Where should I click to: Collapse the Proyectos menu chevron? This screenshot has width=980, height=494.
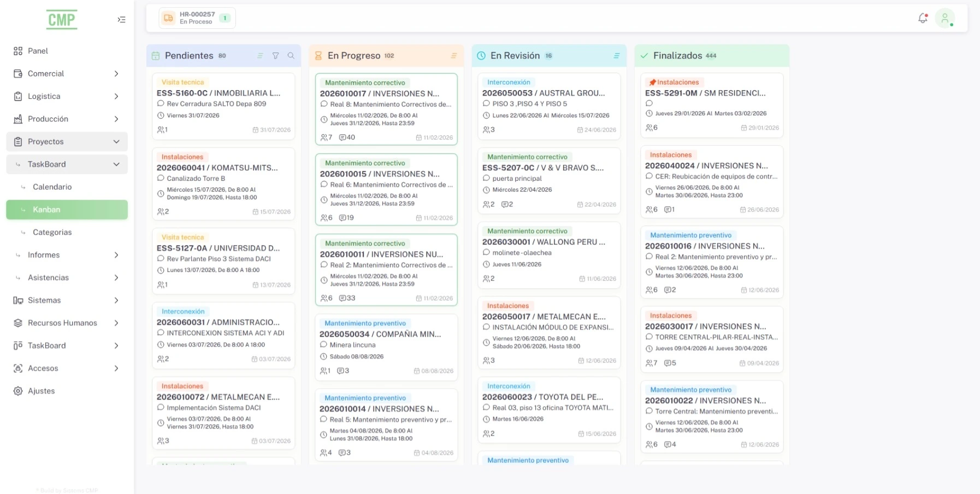tap(116, 141)
